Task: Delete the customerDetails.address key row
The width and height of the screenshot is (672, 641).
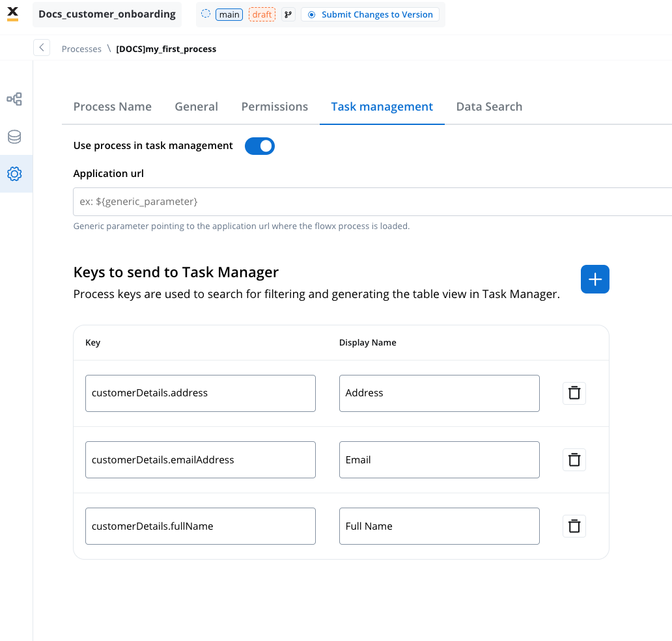Action: pos(574,393)
